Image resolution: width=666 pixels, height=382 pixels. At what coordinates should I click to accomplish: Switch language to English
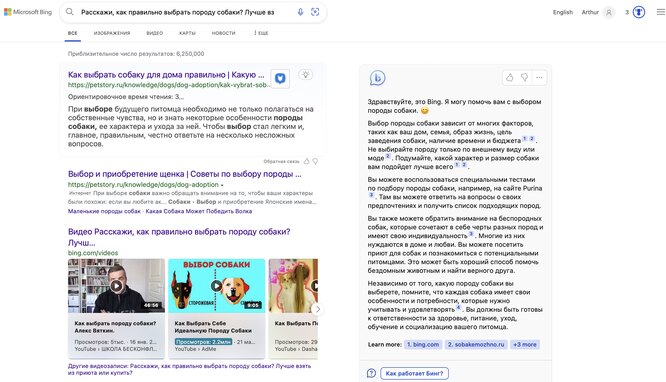(x=563, y=12)
